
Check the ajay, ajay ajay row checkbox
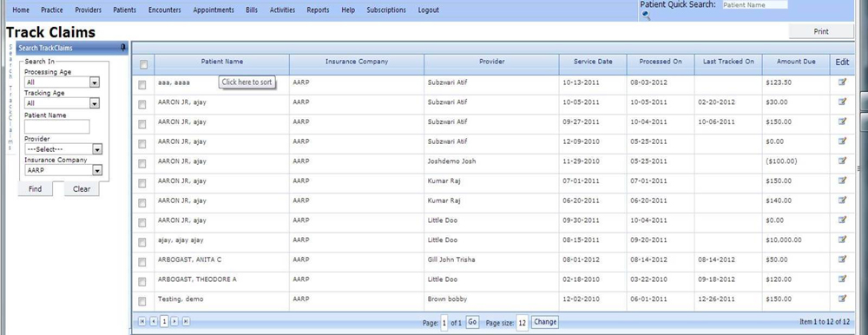(142, 242)
